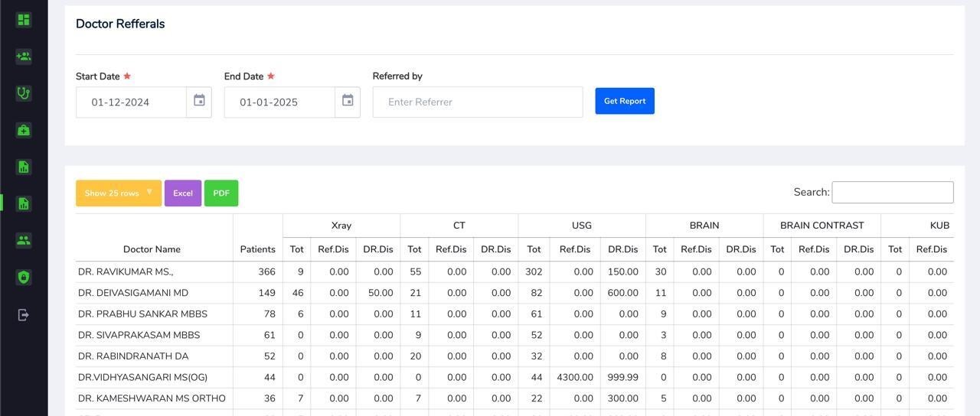This screenshot has width=980, height=416.
Task: Open the dashboard grid icon in sidebar
Action: [x=24, y=20]
